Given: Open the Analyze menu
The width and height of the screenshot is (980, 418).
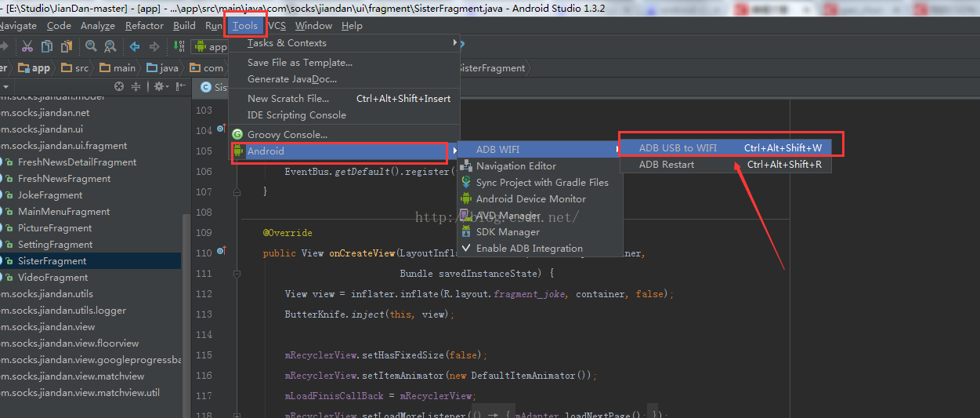Looking at the screenshot, I should (98, 26).
